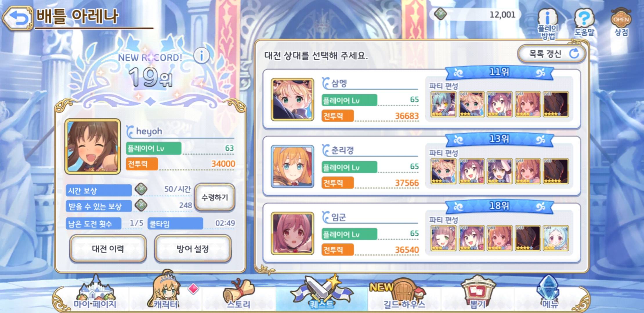This screenshot has width=644, height=313.
Task: Open the 플레이 방법 info icon
Action: pyautogui.click(x=548, y=24)
